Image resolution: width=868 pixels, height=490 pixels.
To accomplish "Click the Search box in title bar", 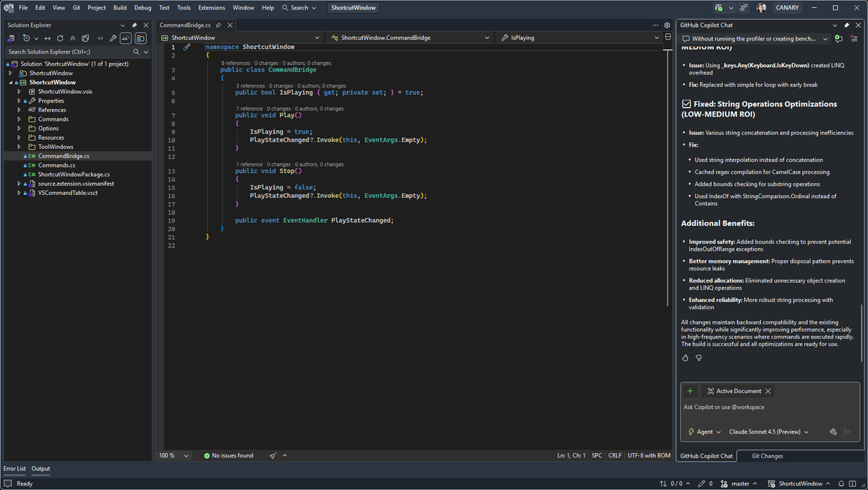I will tap(299, 7).
